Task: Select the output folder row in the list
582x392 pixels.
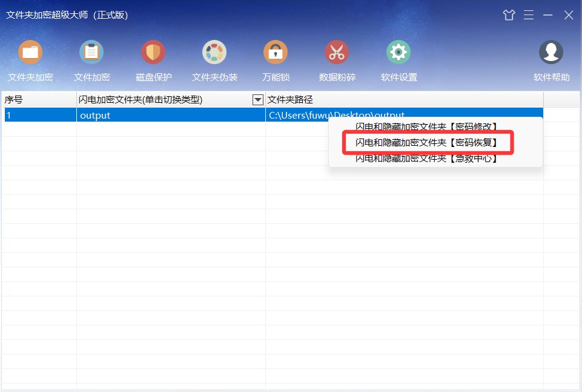Action: [x=274, y=115]
